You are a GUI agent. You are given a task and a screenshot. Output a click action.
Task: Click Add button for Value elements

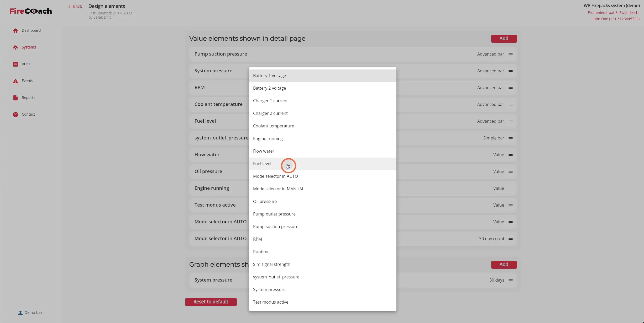[x=504, y=39]
